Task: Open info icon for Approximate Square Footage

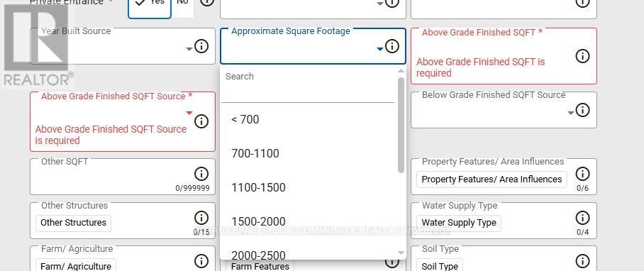Action: 392,46
